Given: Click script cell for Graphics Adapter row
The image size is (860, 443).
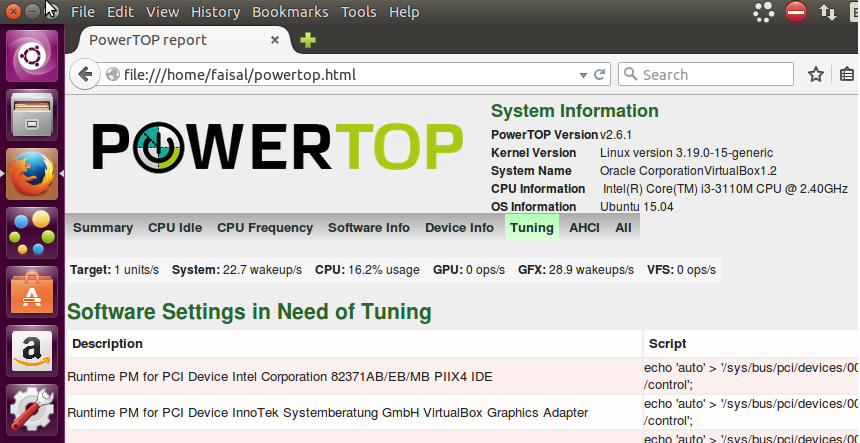Looking at the screenshot, I should [751, 412].
